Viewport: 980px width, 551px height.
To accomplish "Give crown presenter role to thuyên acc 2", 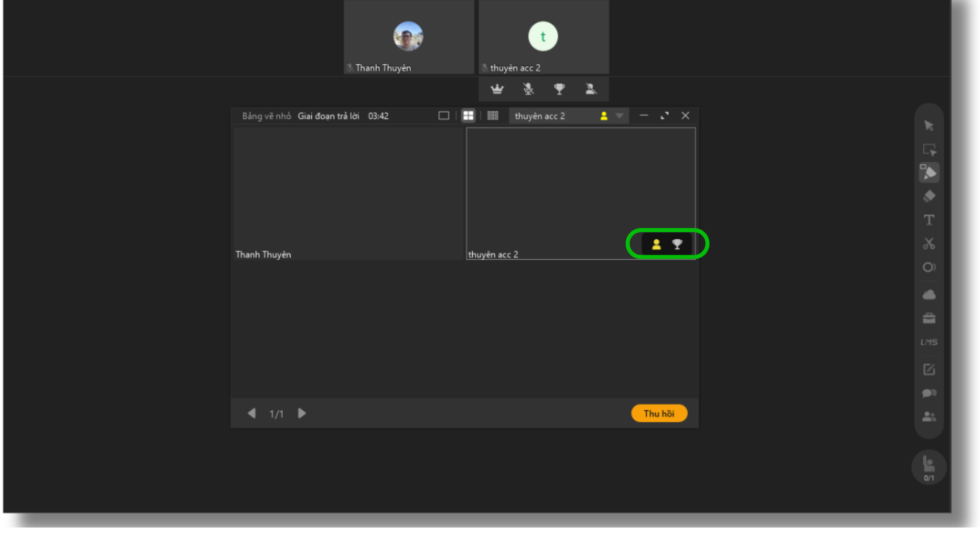I will [497, 89].
